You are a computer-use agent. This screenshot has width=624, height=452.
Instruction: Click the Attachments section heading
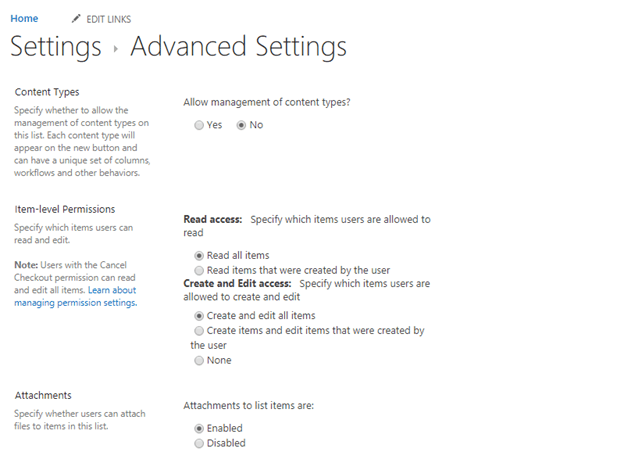[43, 396]
